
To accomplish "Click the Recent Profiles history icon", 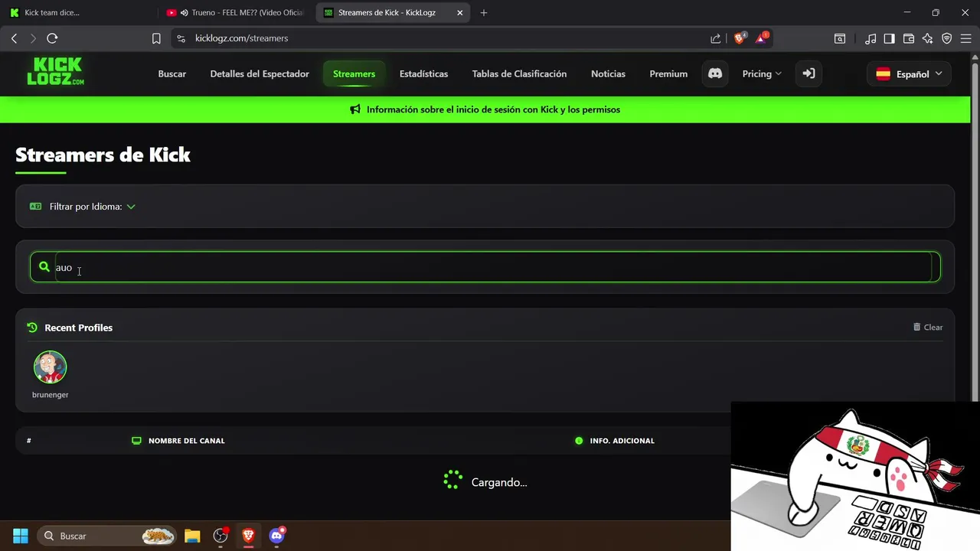I will coord(32,328).
